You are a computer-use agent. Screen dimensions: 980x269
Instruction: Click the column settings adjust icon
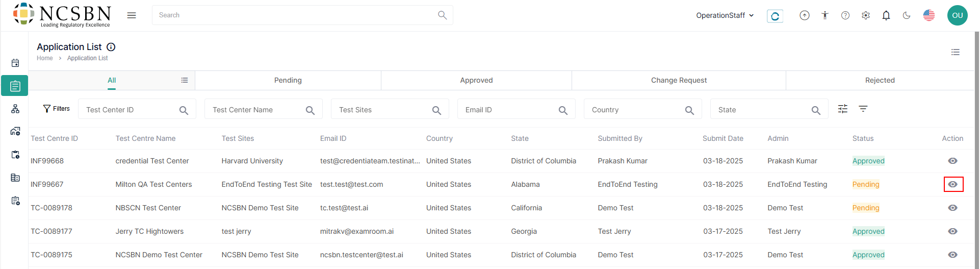[843, 109]
